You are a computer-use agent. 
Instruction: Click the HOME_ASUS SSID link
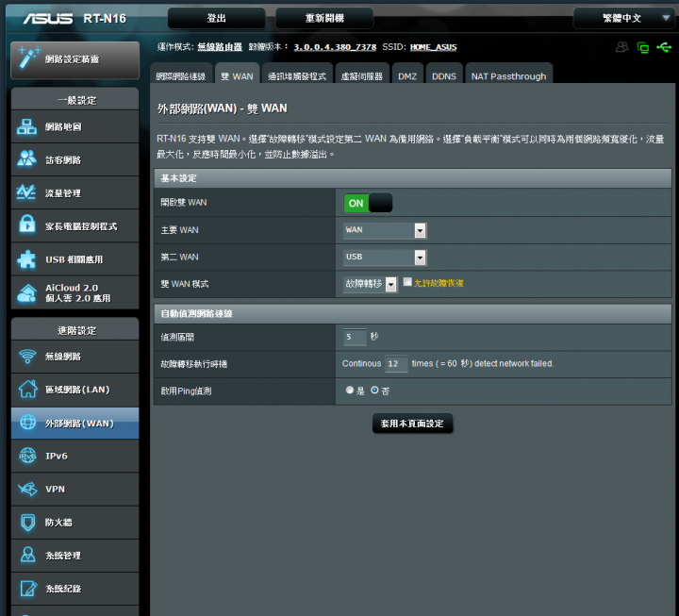click(434, 47)
